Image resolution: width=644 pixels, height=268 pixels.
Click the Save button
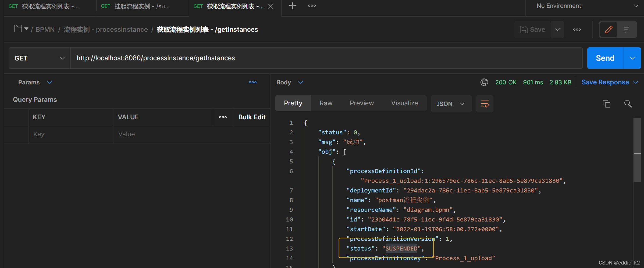[x=533, y=30]
